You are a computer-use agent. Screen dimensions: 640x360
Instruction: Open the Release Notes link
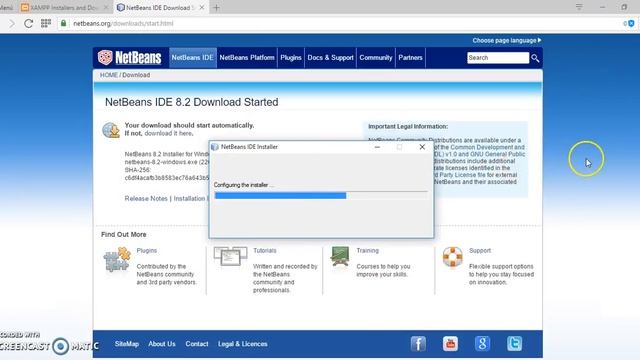point(146,198)
